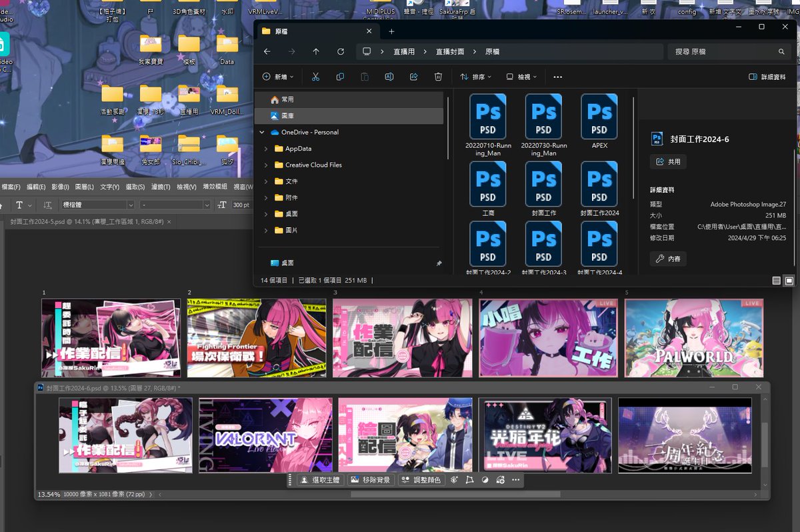The image size is (800, 532).
Task: Expand the AppData folder in navigation pane
Action: click(267, 149)
